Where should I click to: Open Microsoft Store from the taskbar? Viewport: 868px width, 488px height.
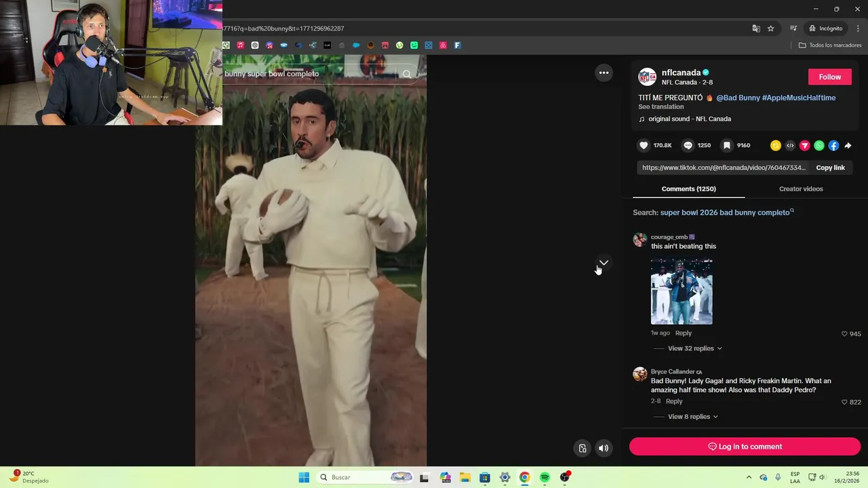[x=485, y=477]
